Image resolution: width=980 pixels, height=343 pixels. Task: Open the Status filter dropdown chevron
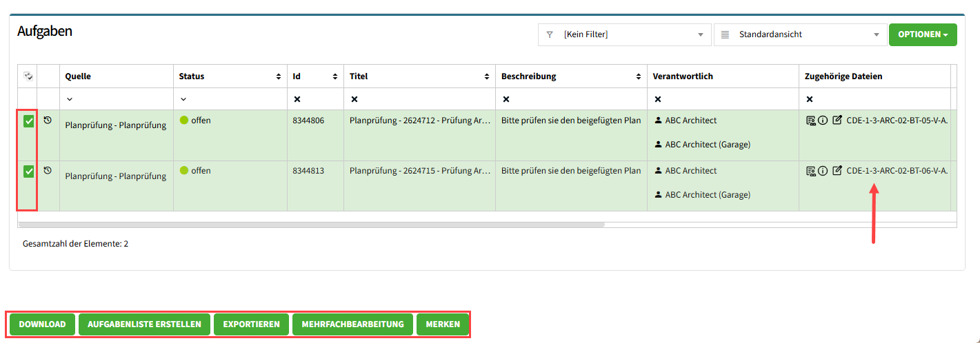pos(183,99)
